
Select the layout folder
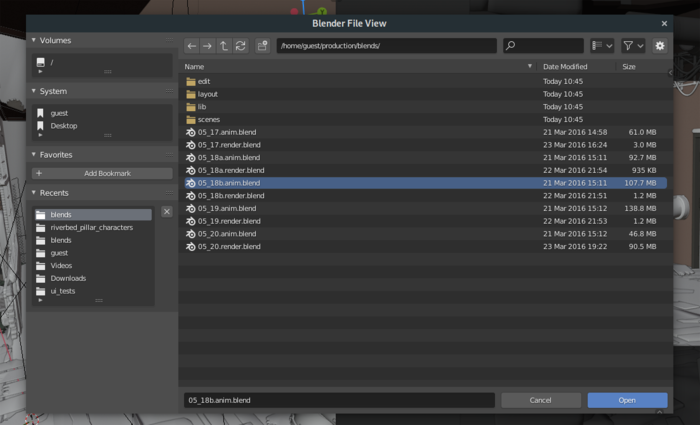[x=425, y=94]
